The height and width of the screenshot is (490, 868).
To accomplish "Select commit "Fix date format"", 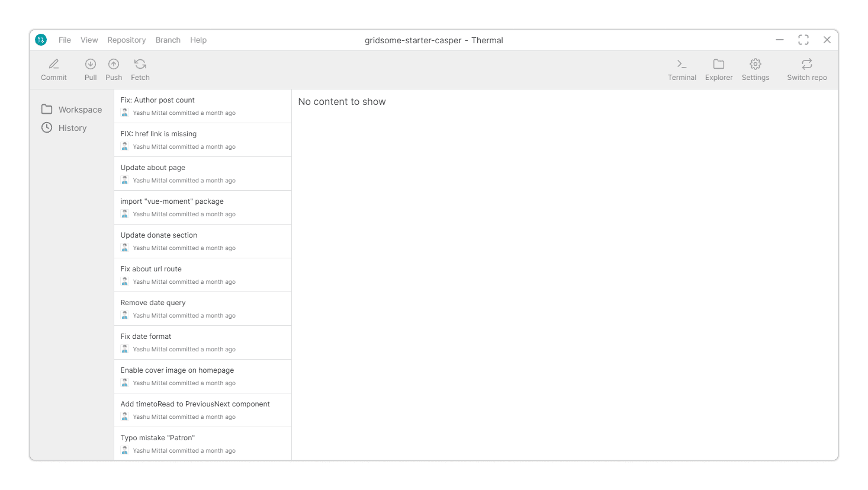I will click(202, 342).
